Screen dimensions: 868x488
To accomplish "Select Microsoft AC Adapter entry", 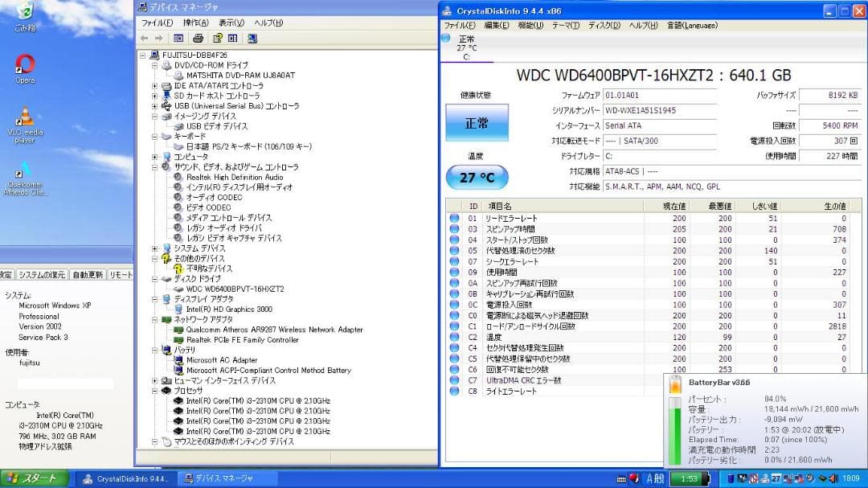I will click(222, 360).
